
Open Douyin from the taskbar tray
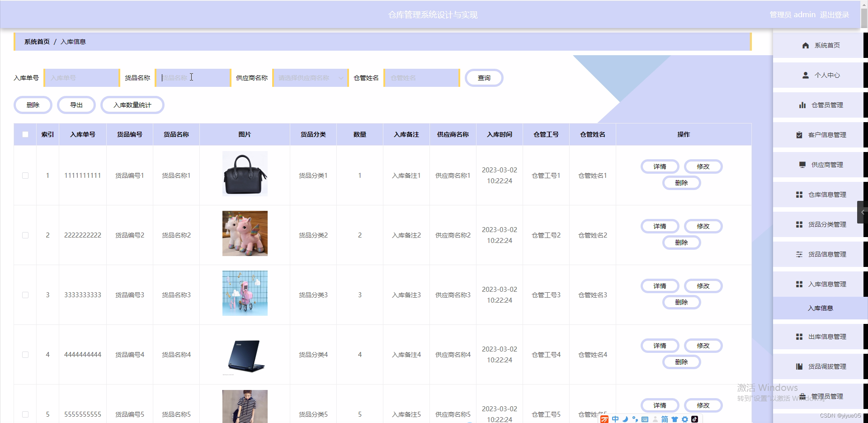[x=695, y=419]
